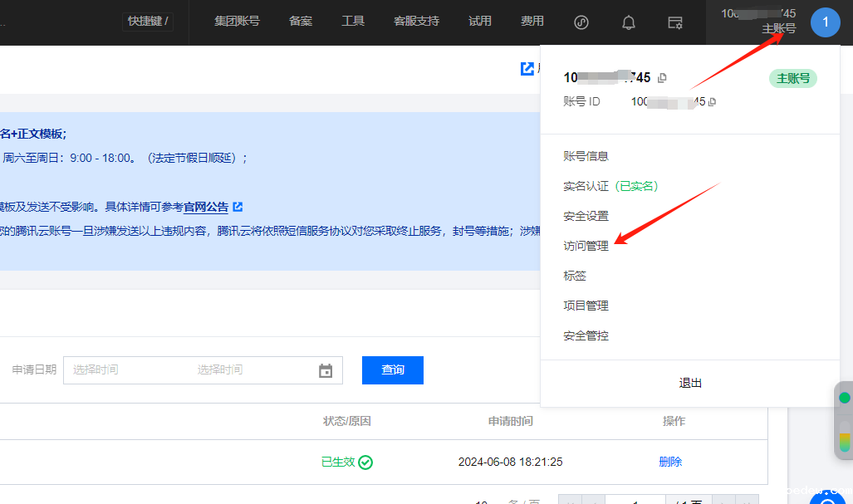Viewport: 853px width, 504px height.
Task: Open the calendar icon in date field
Action: tap(326, 370)
